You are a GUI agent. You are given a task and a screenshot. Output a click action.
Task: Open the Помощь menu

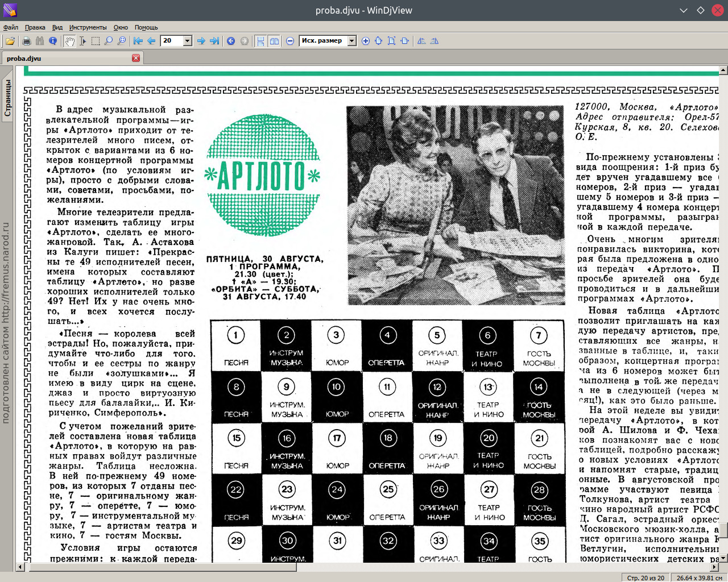(146, 27)
